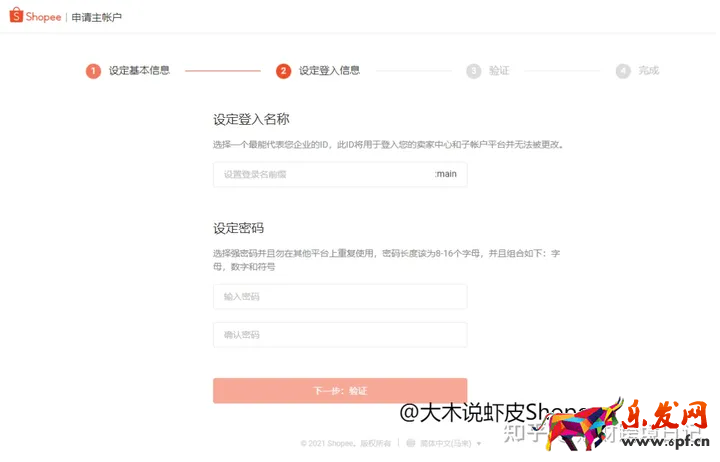This screenshot has height=462, width=720.
Task: Open the 简体中文 language dropdown
Action: (445, 444)
